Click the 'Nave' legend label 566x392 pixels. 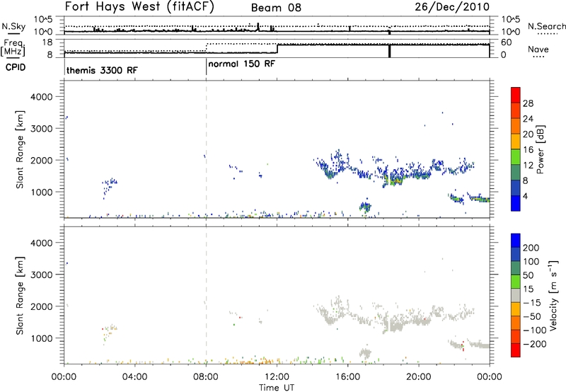(538, 50)
